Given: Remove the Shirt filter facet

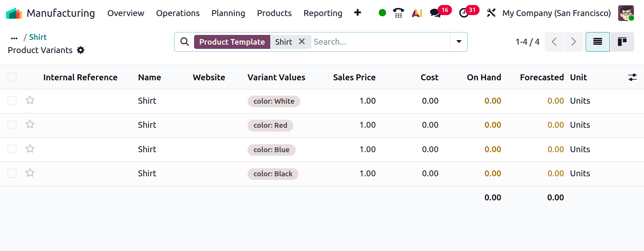Looking at the screenshot, I should pyautogui.click(x=302, y=42).
